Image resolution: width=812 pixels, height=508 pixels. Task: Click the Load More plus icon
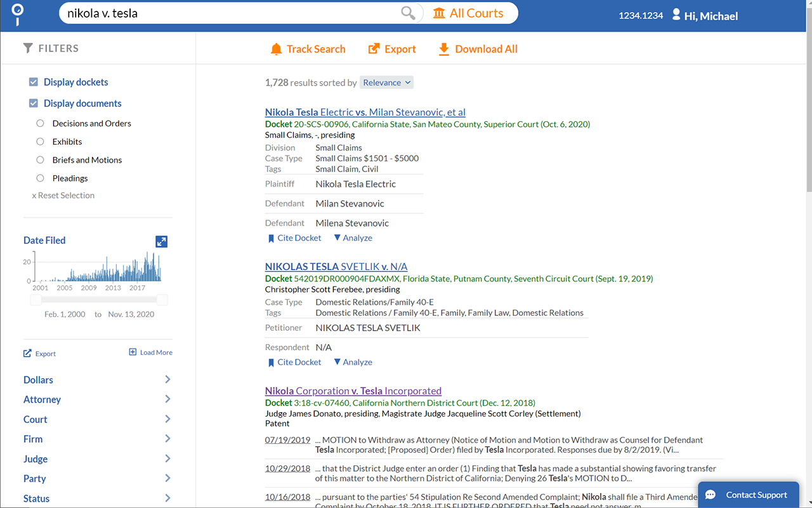[x=132, y=352]
